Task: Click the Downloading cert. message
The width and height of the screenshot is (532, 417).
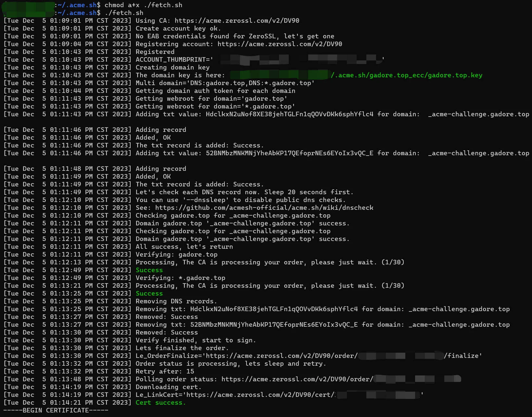Action: (168, 387)
